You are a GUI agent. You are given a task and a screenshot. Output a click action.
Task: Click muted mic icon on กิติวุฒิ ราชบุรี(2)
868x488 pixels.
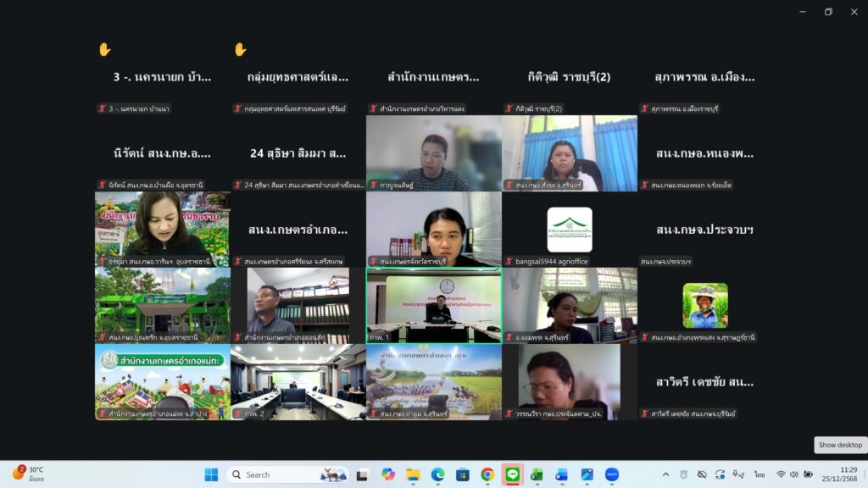[x=508, y=108]
